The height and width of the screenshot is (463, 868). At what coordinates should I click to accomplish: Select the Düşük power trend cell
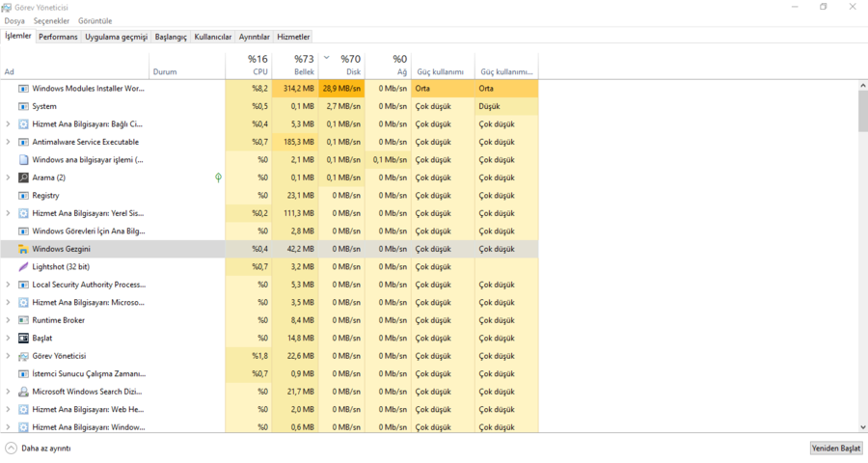[x=506, y=106]
